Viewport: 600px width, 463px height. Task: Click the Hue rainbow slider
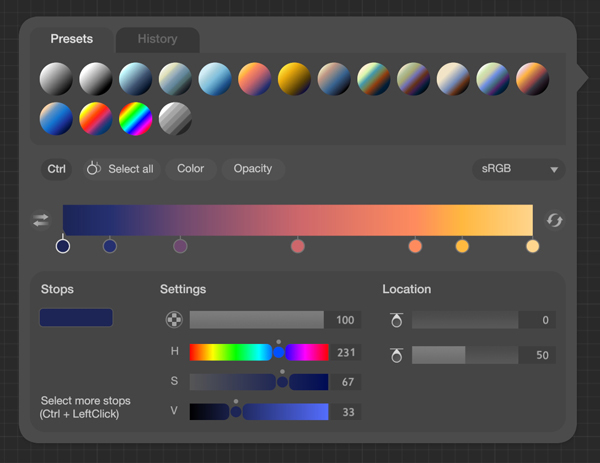pos(259,352)
